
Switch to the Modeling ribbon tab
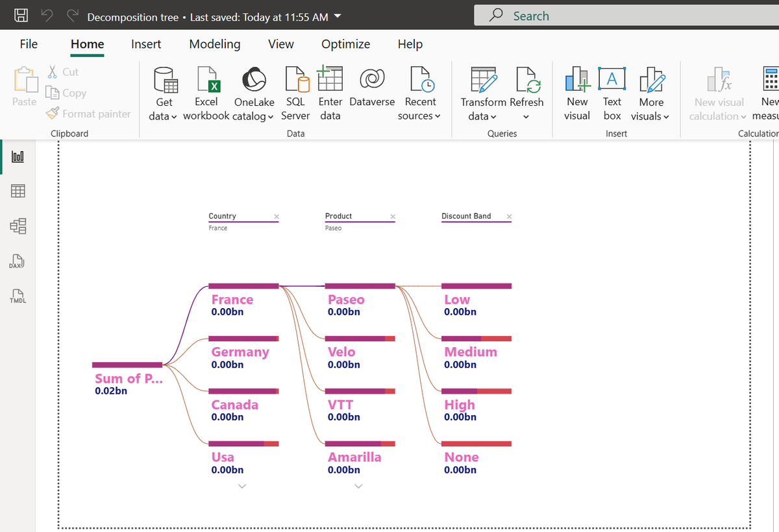tap(214, 44)
